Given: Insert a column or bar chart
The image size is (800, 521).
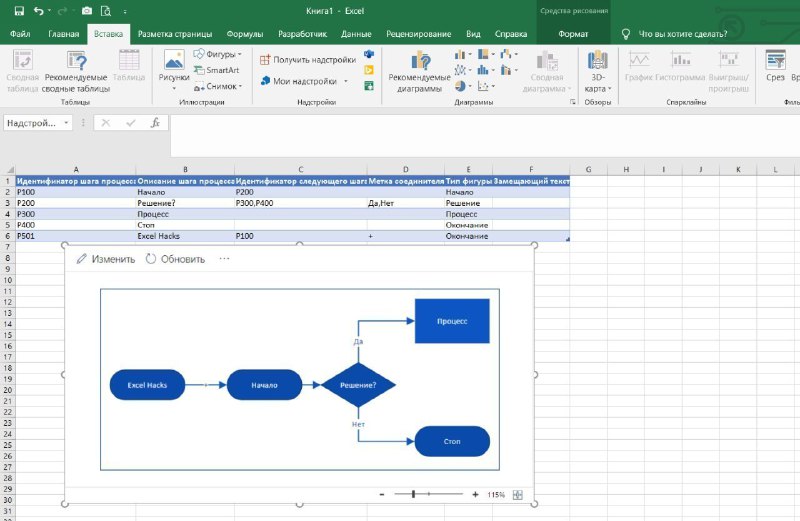Looking at the screenshot, I should point(460,54).
